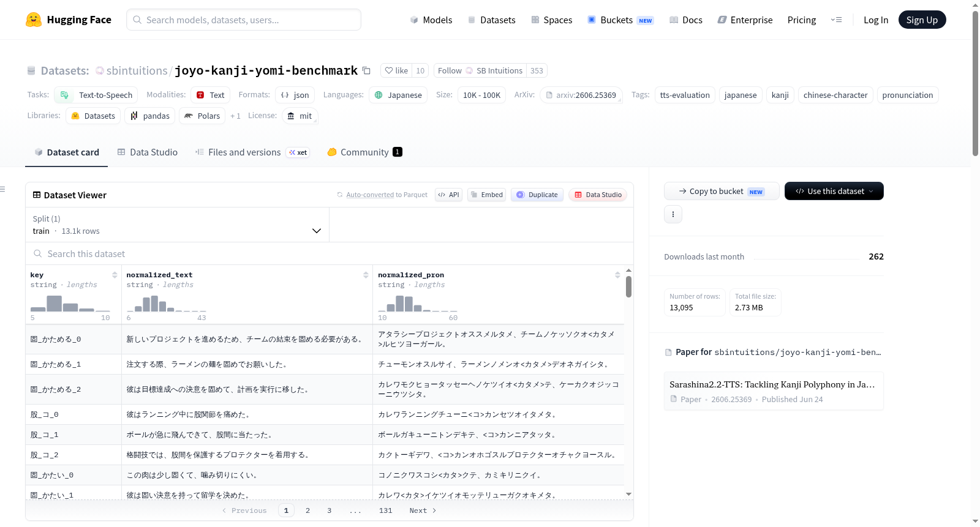Click the Text modality tag
Screen dimensions: 980x527
pyautogui.click(x=211, y=95)
